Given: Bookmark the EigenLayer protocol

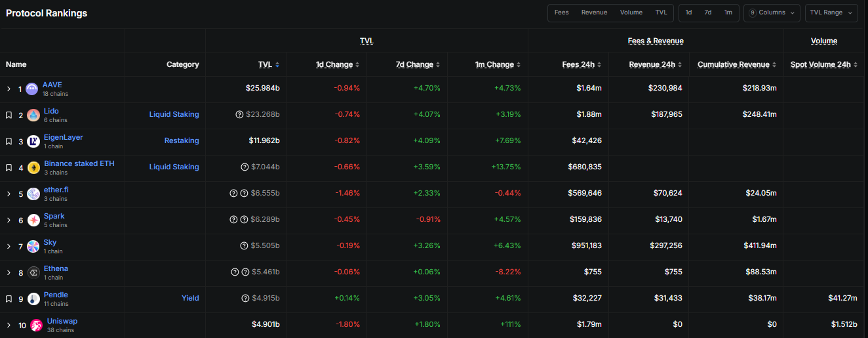Looking at the screenshot, I should click(x=9, y=141).
